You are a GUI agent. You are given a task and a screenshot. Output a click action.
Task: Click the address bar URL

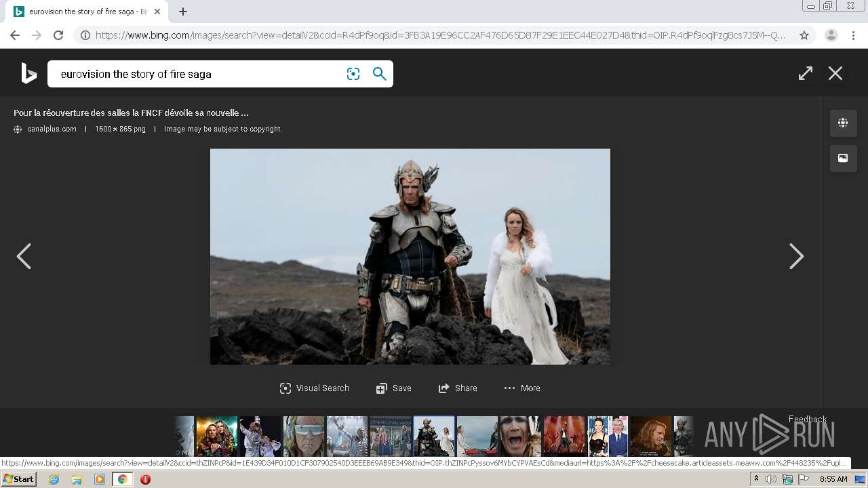(441, 35)
